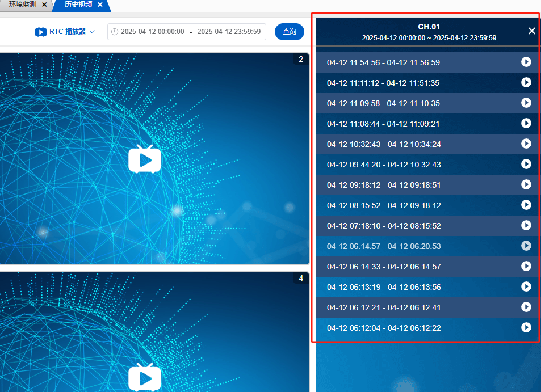Open the RTC 播放器 dropdown
Image resolution: width=541 pixels, height=392 pixels.
pyautogui.click(x=65, y=32)
